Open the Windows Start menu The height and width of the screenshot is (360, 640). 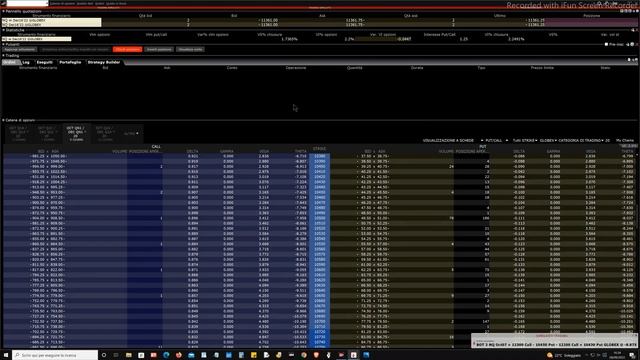pyautogui.click(x=6, y=355)
